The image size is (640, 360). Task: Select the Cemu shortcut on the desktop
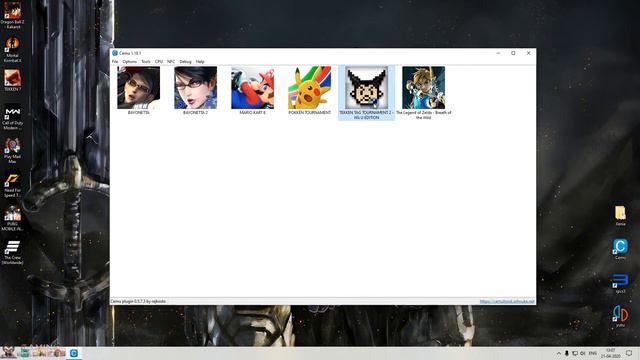click(x=620, y=249)
